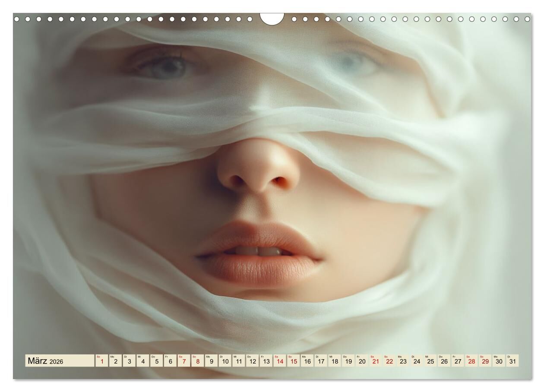Viewport: 544px width, 392px height.
Task: Click date 17 in the calendar strip
Action: point(321,361)
